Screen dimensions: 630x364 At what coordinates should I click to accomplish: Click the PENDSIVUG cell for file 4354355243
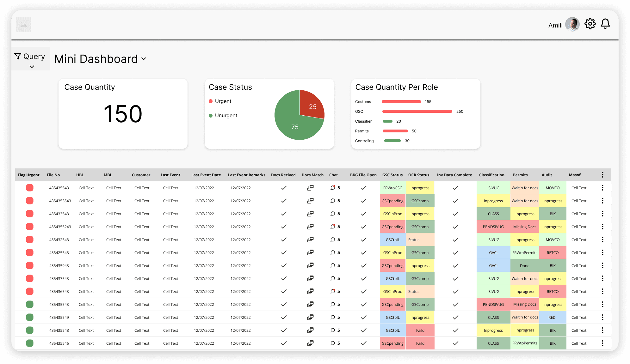493,227
